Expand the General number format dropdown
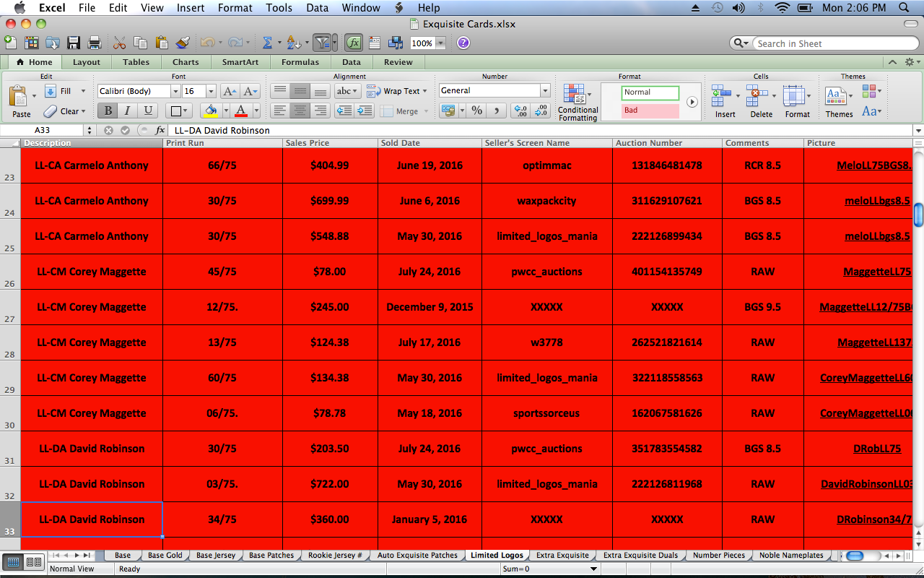The image size is (924, 578). click(545, 91)
